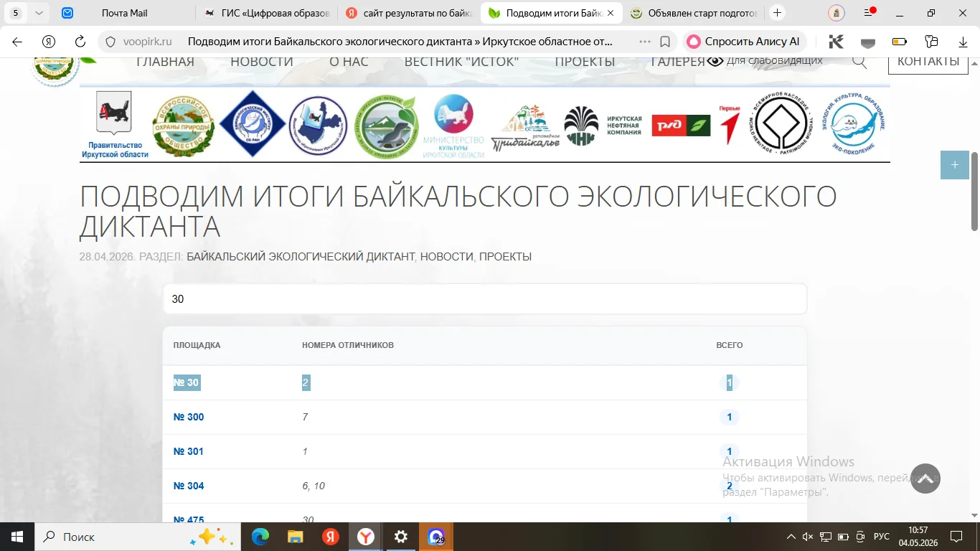The height and width of the screenshot is (551, 980).
Task: Open the НОВОСТИ category link under title
Action: coord(446,256)
